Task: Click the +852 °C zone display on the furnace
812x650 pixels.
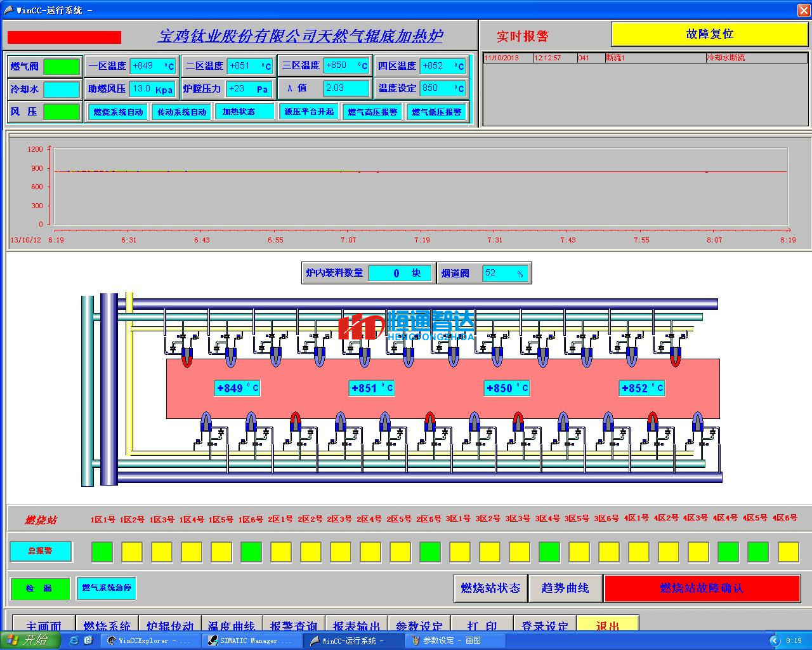Action: [642, 388]
